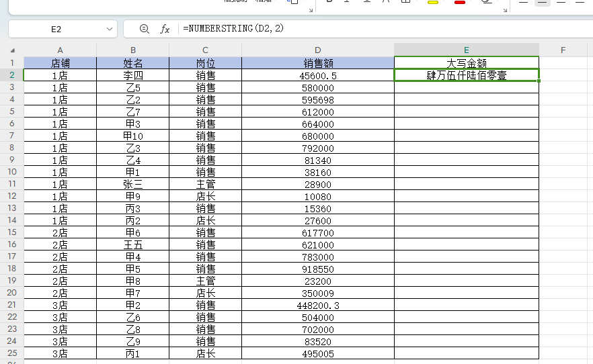Select column B header

coord(132,50)
